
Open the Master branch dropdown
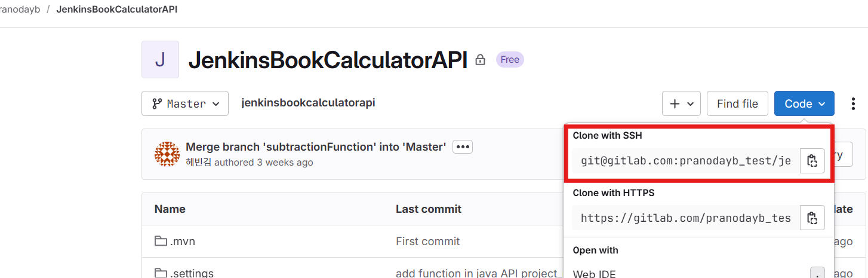[x=185, y=104]
